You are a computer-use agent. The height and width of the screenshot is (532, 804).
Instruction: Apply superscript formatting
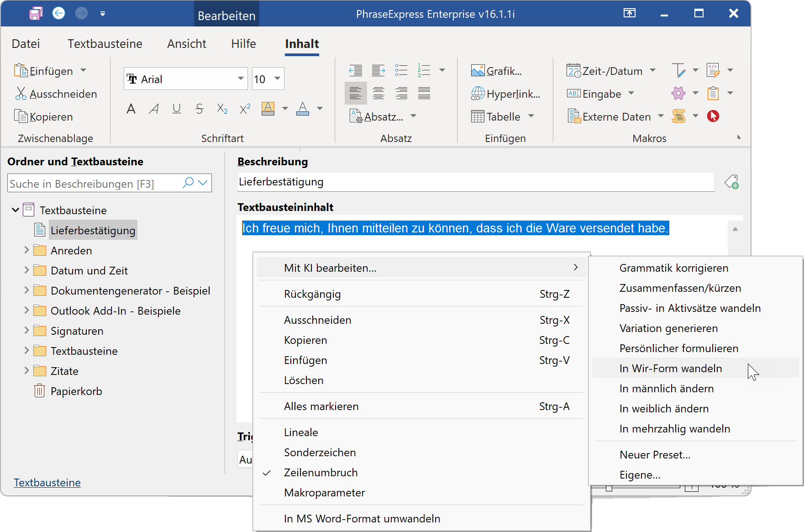click(x=245, y=109)
